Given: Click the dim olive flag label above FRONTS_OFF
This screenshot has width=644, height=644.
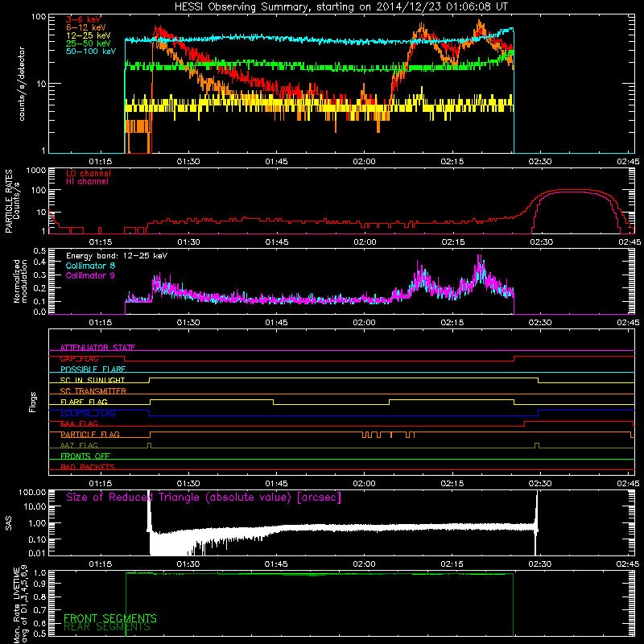Looking at the screenshot, I should click(x=79, y=445).
